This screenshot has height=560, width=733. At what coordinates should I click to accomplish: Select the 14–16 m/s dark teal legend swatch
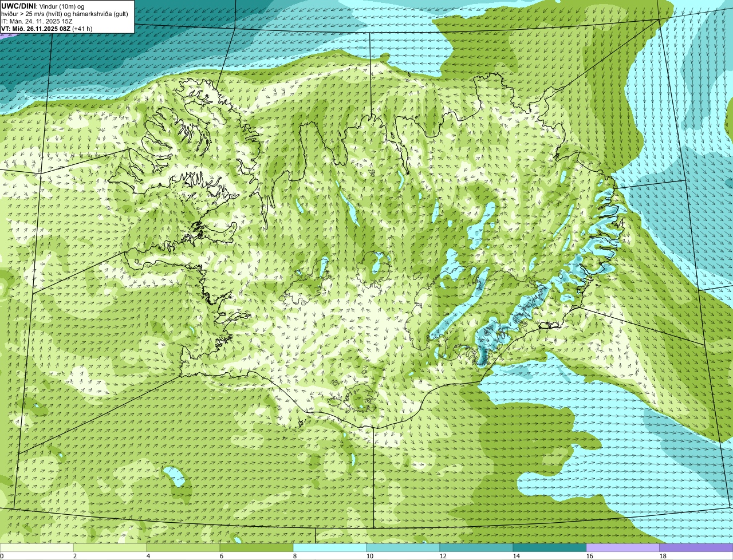550,547
